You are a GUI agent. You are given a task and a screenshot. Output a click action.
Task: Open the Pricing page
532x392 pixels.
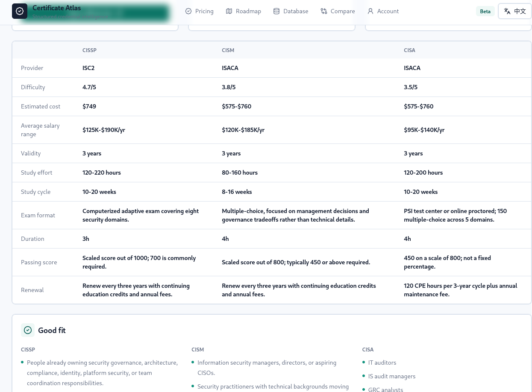coord(199,11)
